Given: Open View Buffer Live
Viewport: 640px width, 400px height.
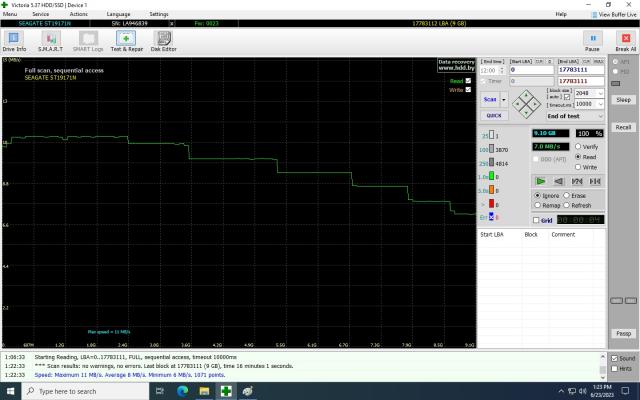Looking at the screenshot, I should (x=615, y=14).
